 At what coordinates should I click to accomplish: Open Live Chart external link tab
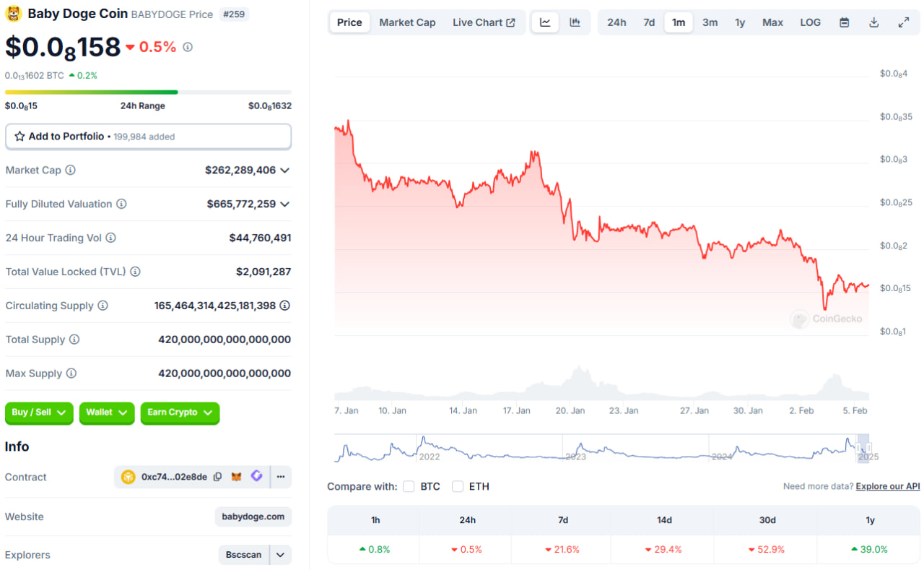point(484,22)
